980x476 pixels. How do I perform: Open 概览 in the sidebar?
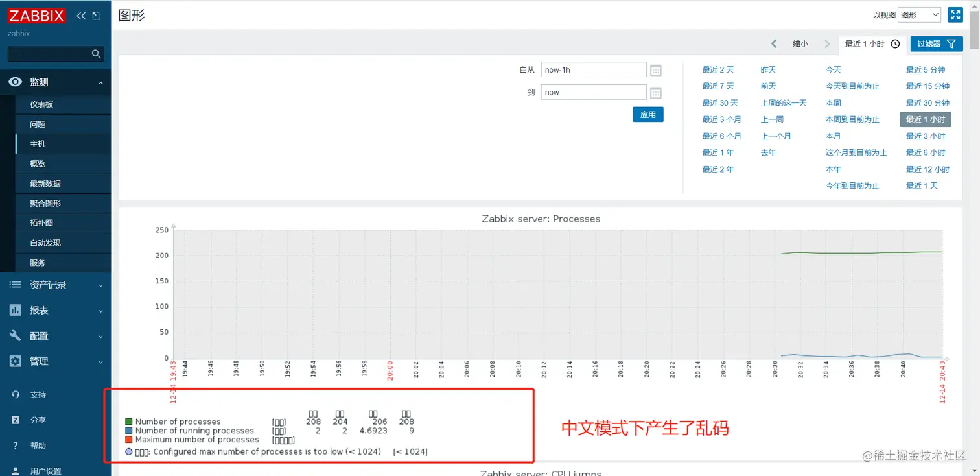click(38, 164)
